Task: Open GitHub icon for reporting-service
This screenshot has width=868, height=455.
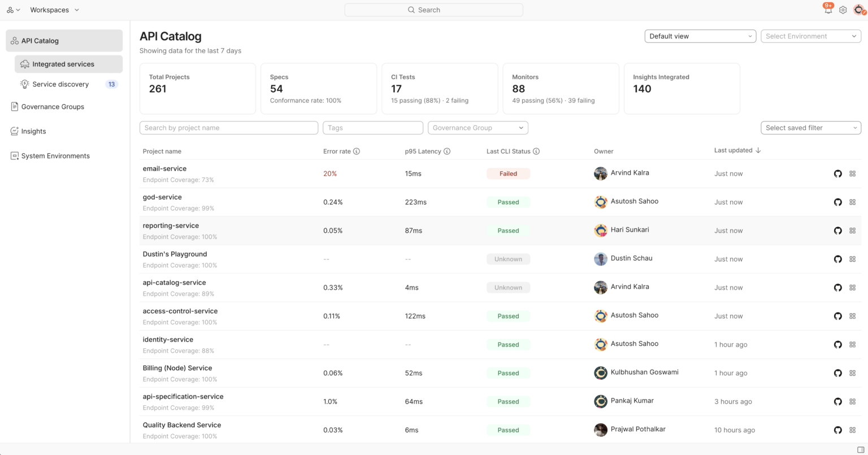Action: pyautogui.click(x=837, y=231)
